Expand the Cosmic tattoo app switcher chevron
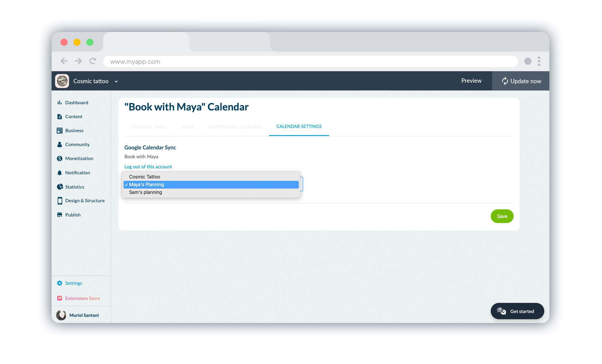602x364 pixels. [116, 81]
